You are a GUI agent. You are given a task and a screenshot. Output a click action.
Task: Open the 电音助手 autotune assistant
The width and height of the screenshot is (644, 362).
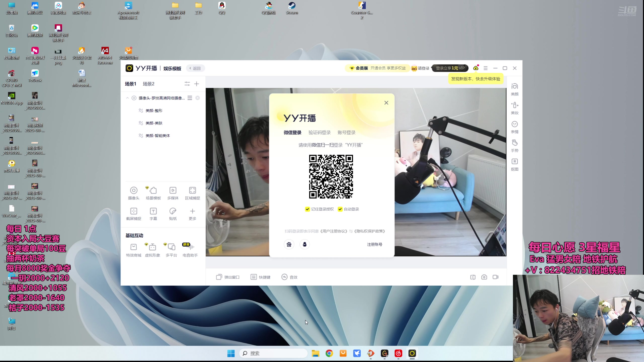click(x=190, y=250)
